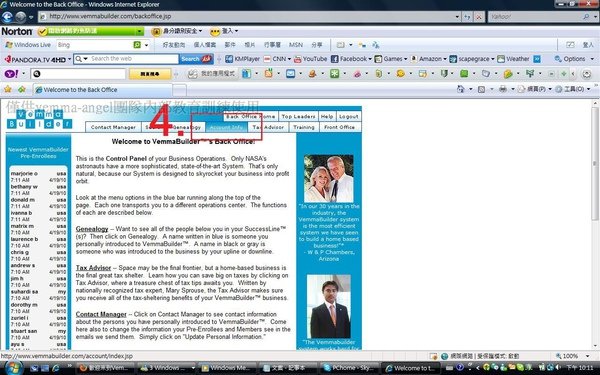Follow the underlined Genealogy link

(92, 229)
